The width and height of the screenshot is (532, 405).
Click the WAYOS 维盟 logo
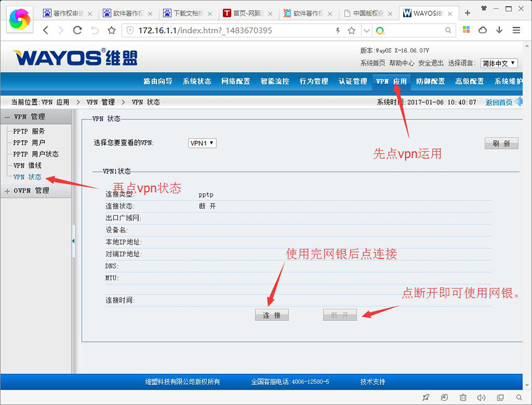point(75,57)
